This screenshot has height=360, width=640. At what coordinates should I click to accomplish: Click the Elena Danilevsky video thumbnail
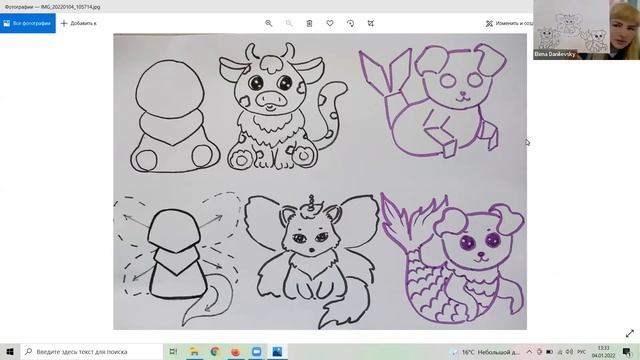(587, 30)
